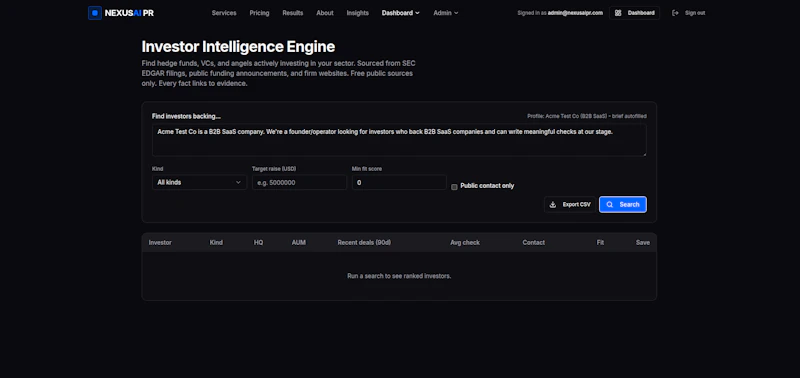Click the Target raise (USD) input field
This screenshot has width=800, height=378.
[299, 182]
